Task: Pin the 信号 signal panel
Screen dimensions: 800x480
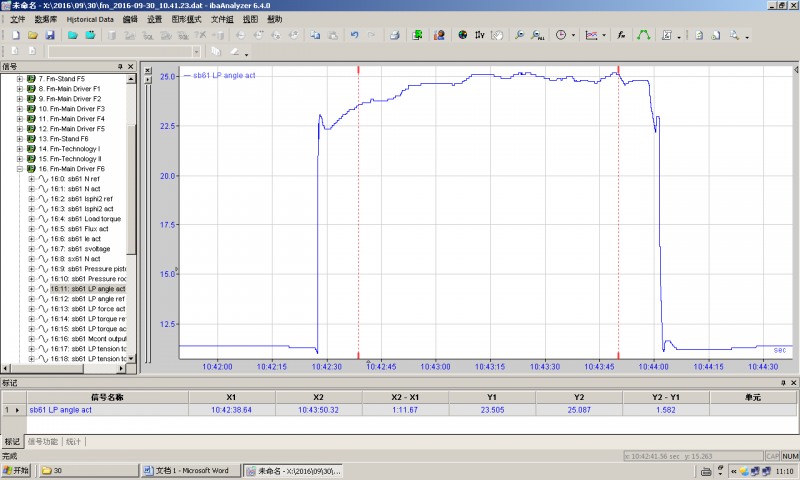Action: pyautogui.click(x=120, y=67)
